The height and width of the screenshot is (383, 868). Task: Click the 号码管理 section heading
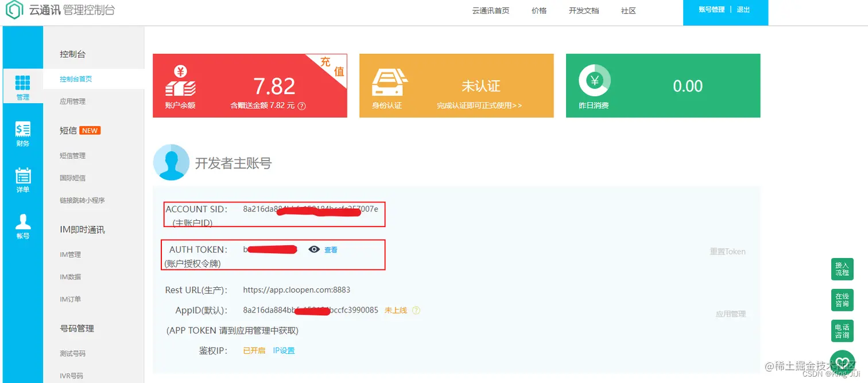coord(77,329)
